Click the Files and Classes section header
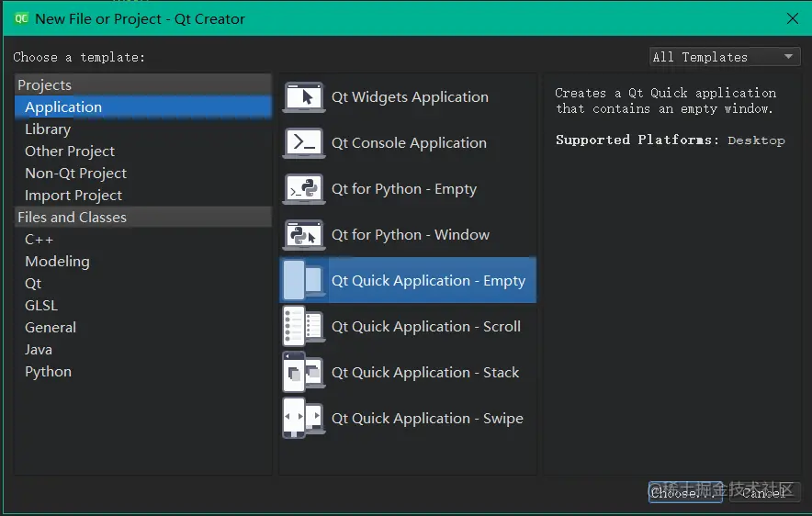This screenshot has width=812, height=516. tap(143, 218)
